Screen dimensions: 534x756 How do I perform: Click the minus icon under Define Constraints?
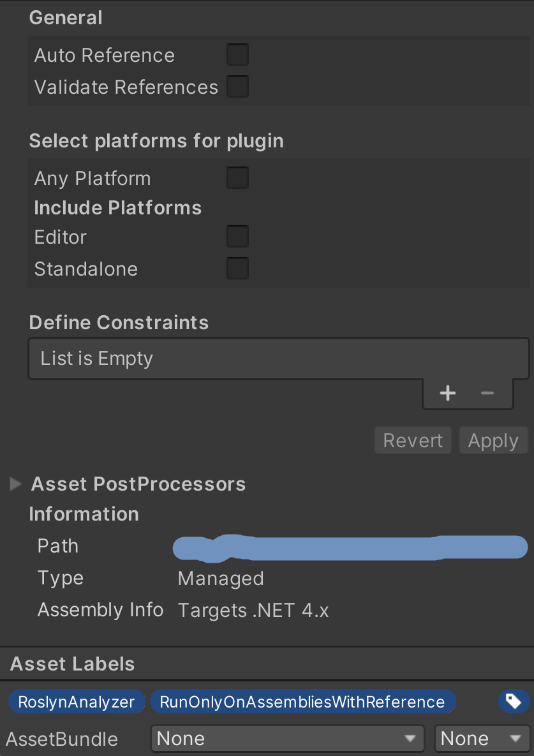(487, 392)
